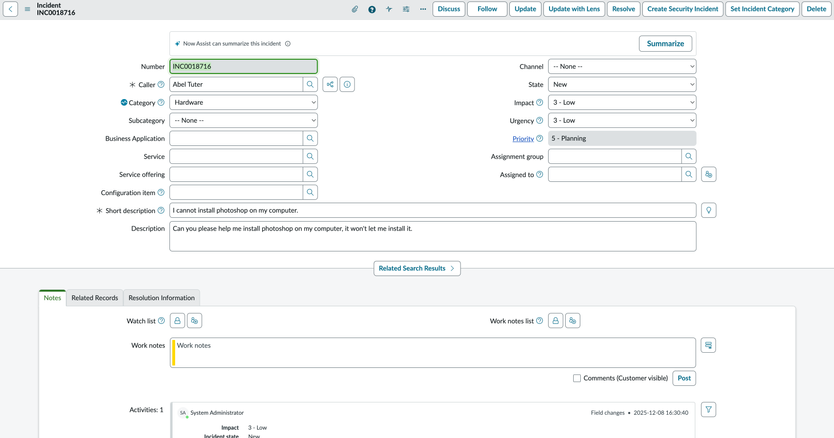
Task: Open the Category dropdown showing Hardware
Action: tap(243, 103)
